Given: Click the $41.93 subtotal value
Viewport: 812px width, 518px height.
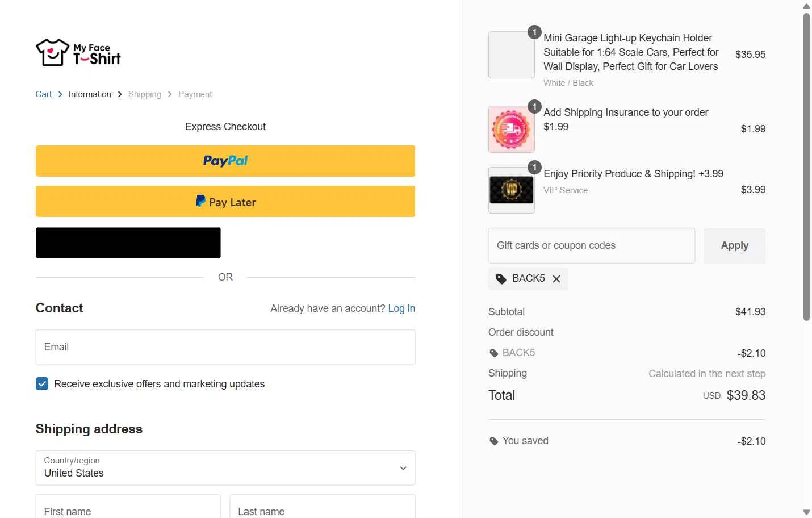Looking at the screenshot, I should [x=750, y=312].
